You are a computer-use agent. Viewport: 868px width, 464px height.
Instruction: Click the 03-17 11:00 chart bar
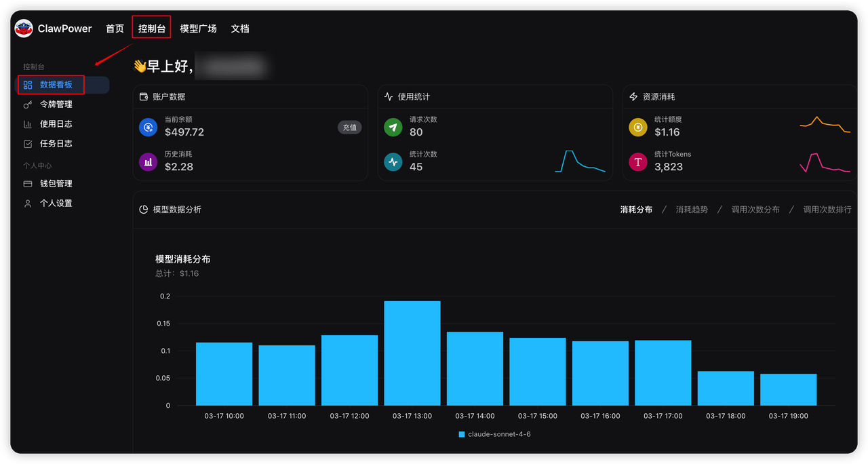click(x=287, y=376)
